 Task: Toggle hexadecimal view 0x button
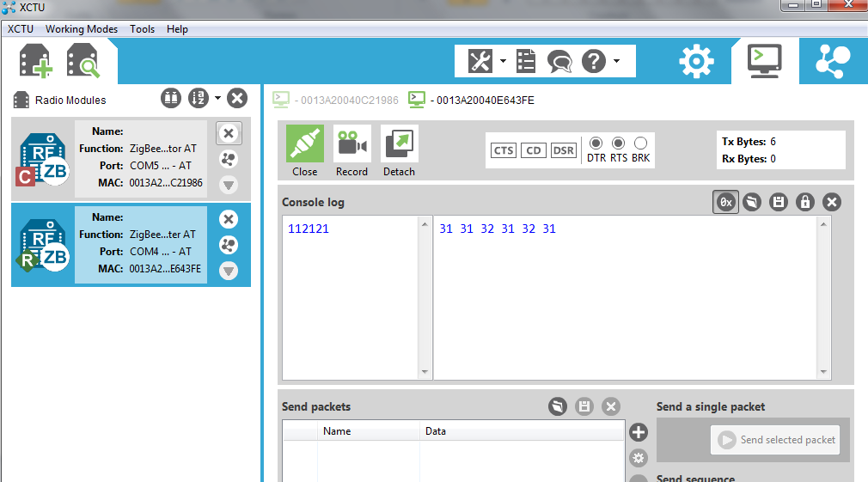click(x=725, y=202)
